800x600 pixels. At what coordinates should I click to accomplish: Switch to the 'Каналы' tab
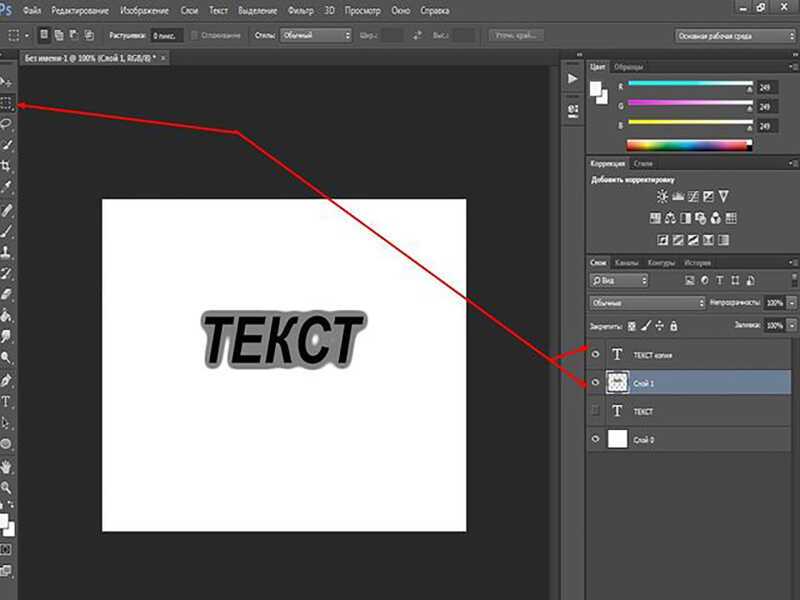(627, 263)
